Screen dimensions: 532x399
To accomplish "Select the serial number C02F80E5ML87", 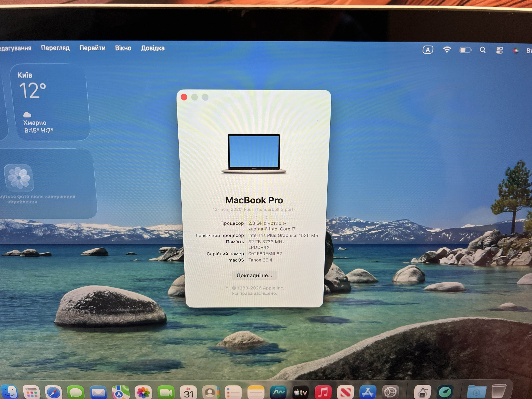I will point(265,254).
